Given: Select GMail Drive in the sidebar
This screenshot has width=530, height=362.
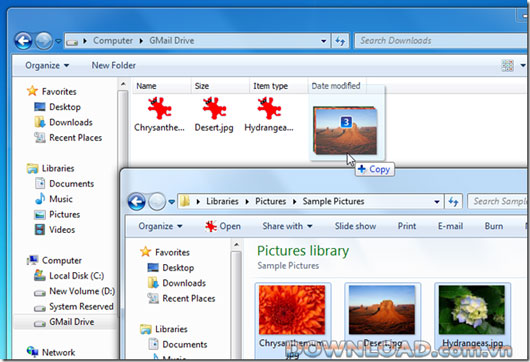Looking at the screenshot, I should pyautogui.click(x=64, y=322).
